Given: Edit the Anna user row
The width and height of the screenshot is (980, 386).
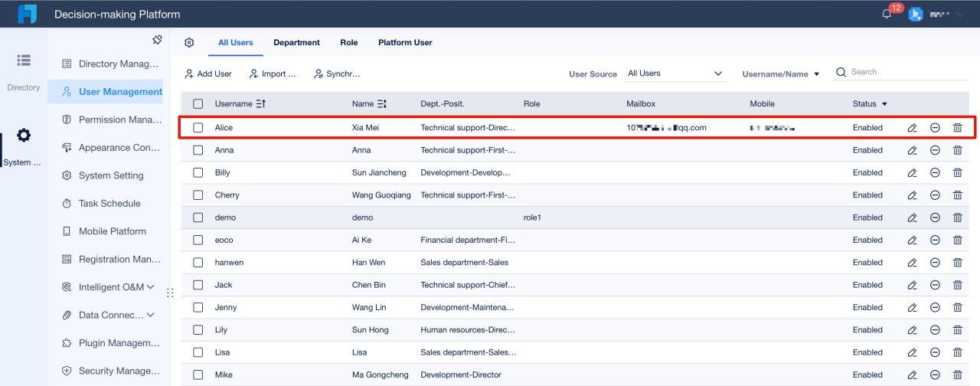Looking at the screenshot, I should coord(912,150).
